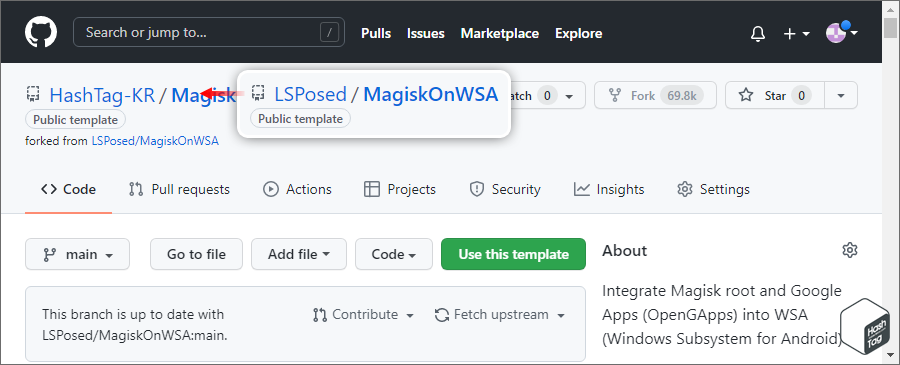Open the Actions tab

point(297,189)
